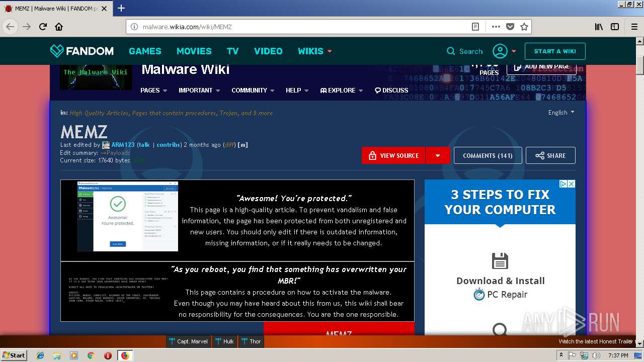Reload the page with the refresh icon

43,27
